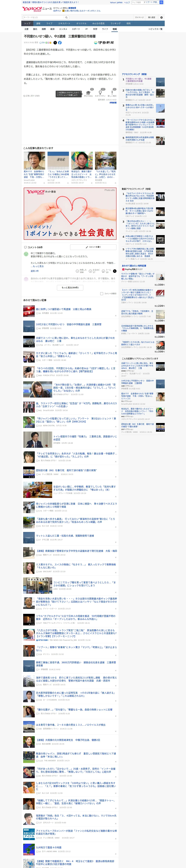
Task: Open the settings gear icon
Action: (161, 18)
